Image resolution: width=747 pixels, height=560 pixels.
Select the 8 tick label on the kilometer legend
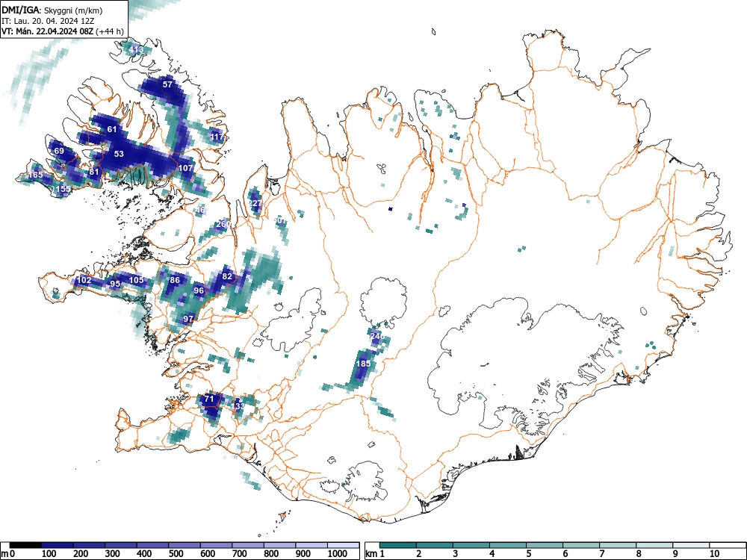639,554
